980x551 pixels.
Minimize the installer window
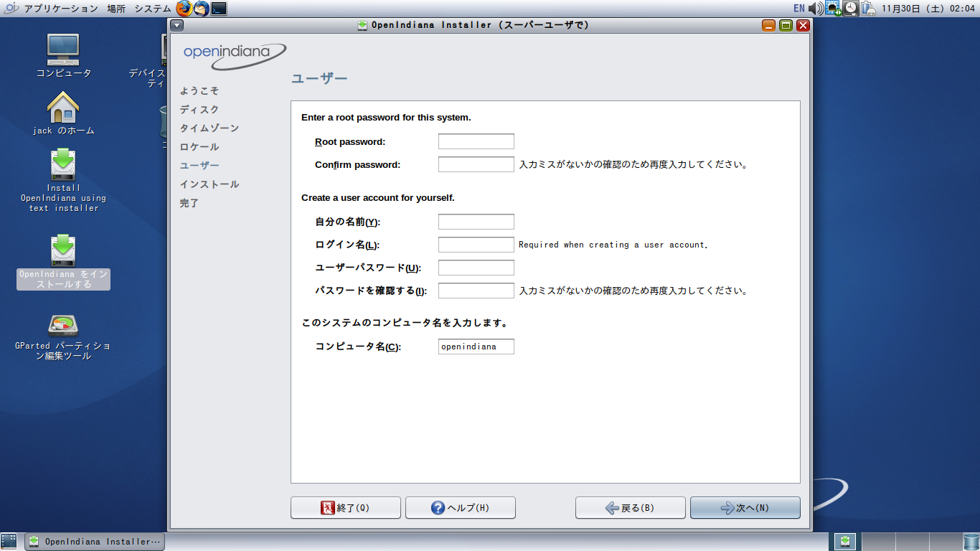(x=768, y=25)
